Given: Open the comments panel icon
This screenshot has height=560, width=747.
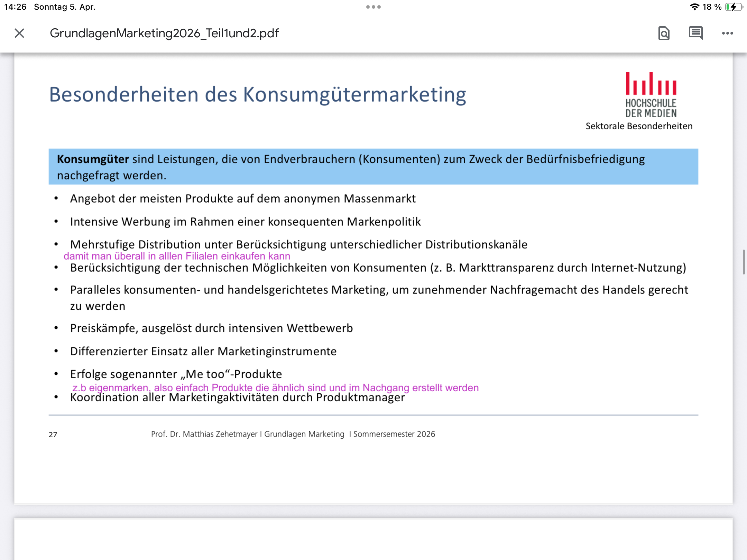Looking at the screenshot, I should click(x=695, y=33).
